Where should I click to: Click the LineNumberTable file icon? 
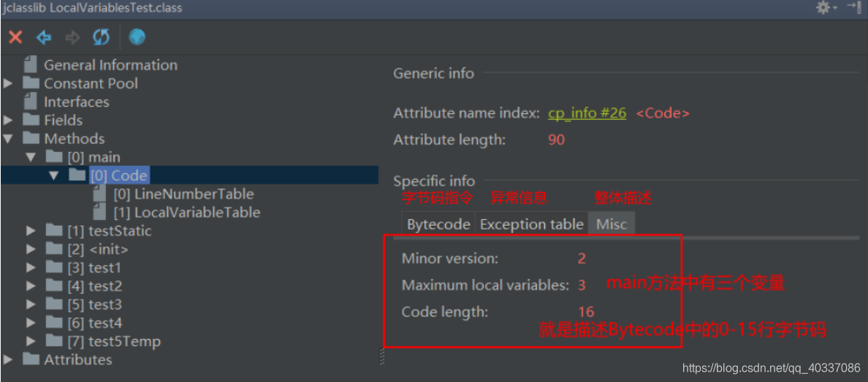pyautogui.click(x=100, y=194)
